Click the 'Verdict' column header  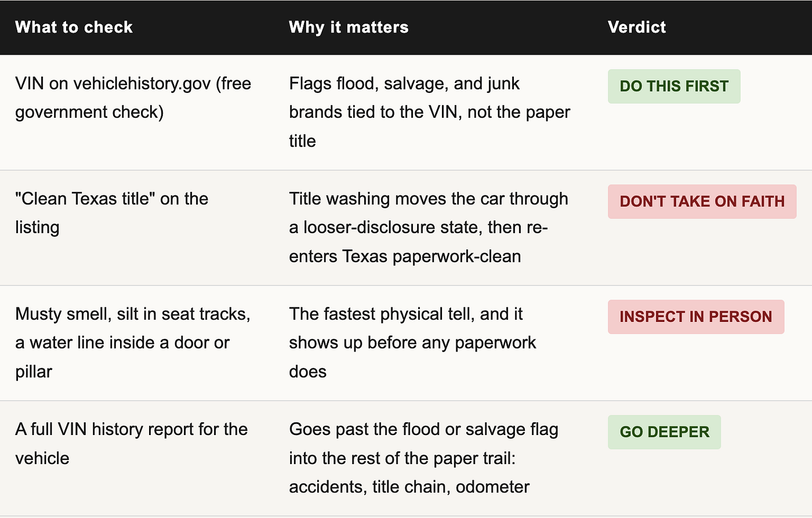coord(637,27)
